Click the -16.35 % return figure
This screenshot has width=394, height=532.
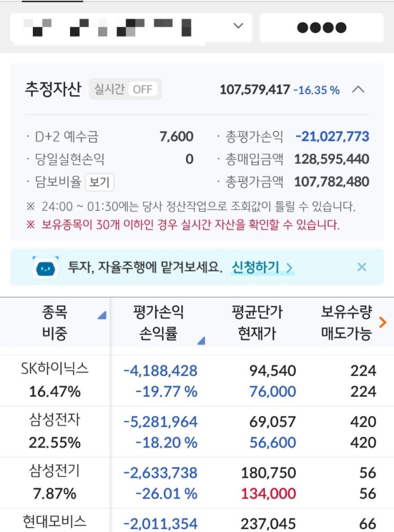coord(316,90)
